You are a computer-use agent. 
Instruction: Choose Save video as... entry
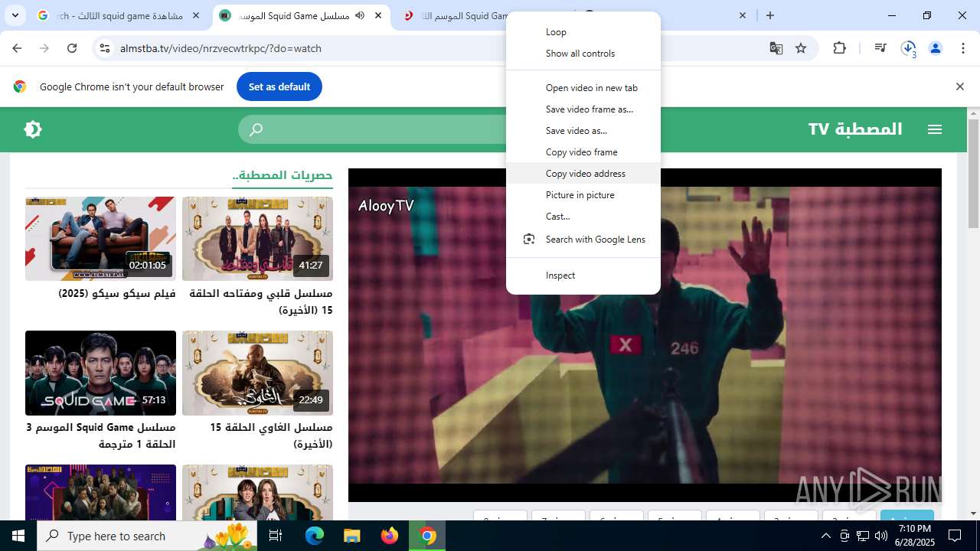[583, 131]
